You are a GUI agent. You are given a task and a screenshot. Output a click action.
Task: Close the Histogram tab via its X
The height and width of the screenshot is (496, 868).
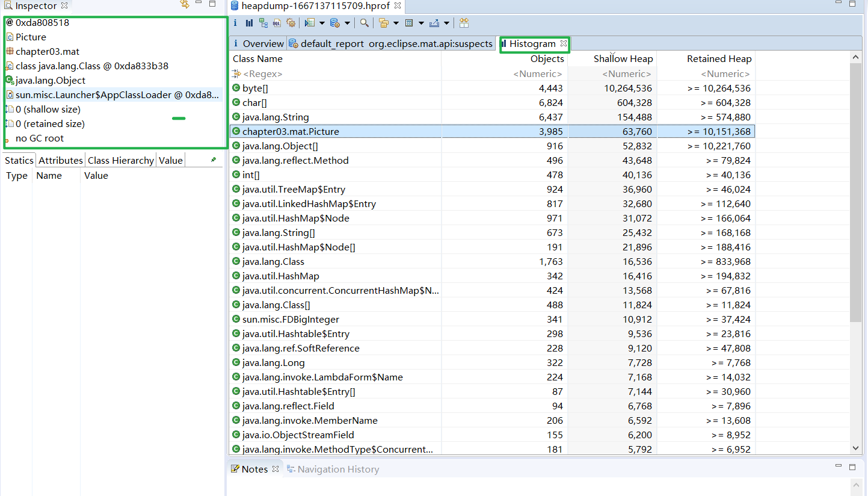pyautogui.click(x=564, y=43)
